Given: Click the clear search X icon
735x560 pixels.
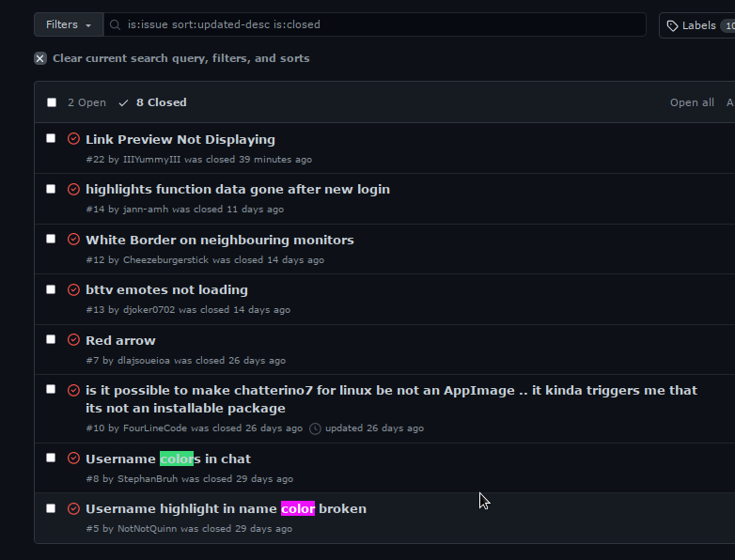Looking at the screenshot, I should [x=40, y=58].
